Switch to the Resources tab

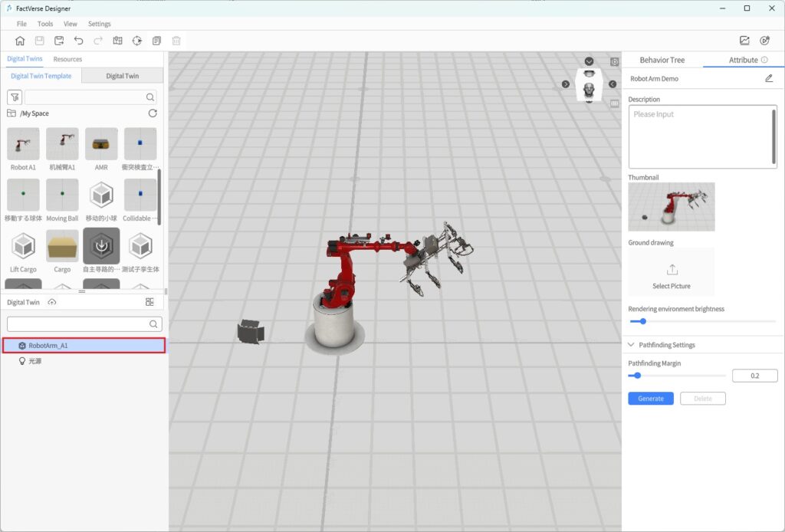[67, 59]
